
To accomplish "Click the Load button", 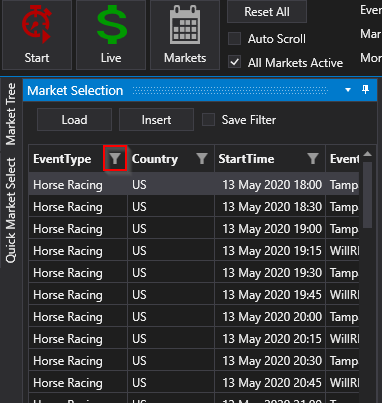I will (74, 120).
